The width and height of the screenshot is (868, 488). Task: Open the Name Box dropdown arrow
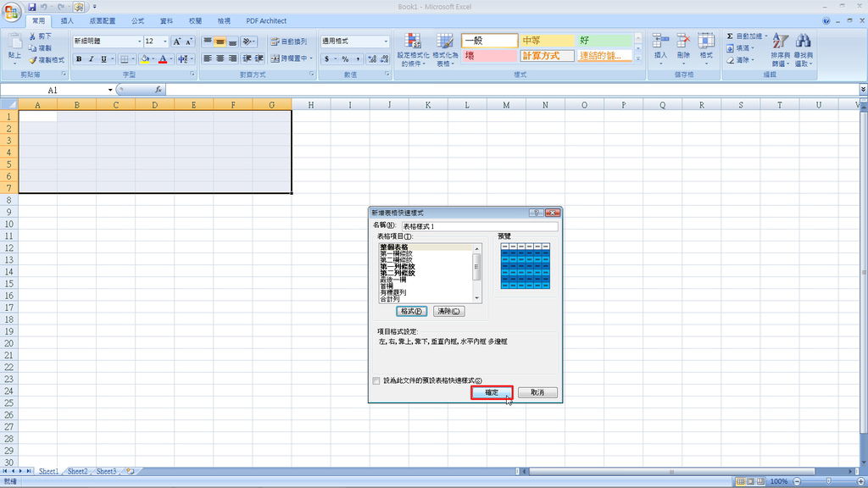click(x=110, y=90)
